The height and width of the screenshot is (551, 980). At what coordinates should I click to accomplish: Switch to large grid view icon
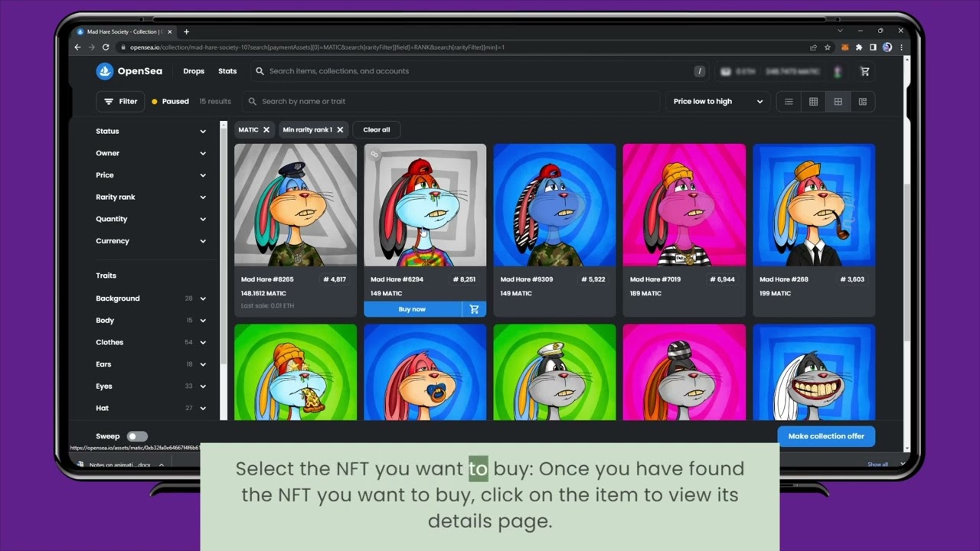tap(838, 102)
